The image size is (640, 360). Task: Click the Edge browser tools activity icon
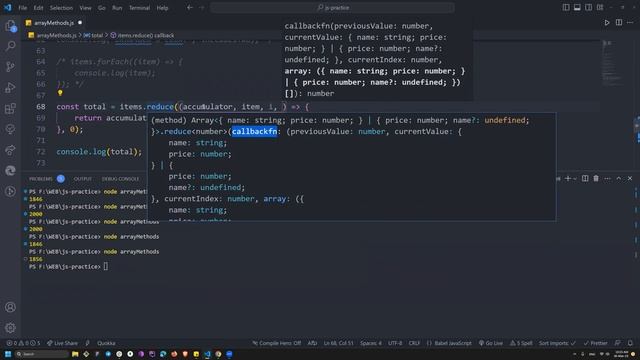pyautogui.click(x=10, y=171)
